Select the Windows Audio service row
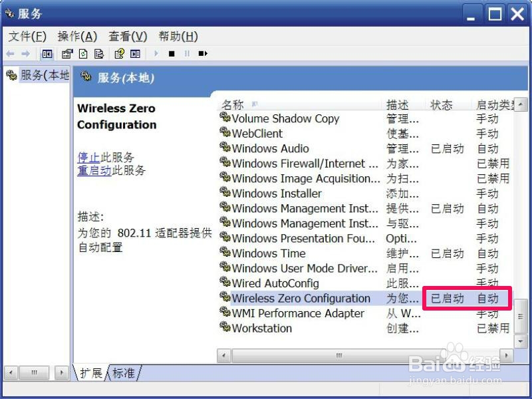This screenshot has width=532, height=399. [363, 148]
